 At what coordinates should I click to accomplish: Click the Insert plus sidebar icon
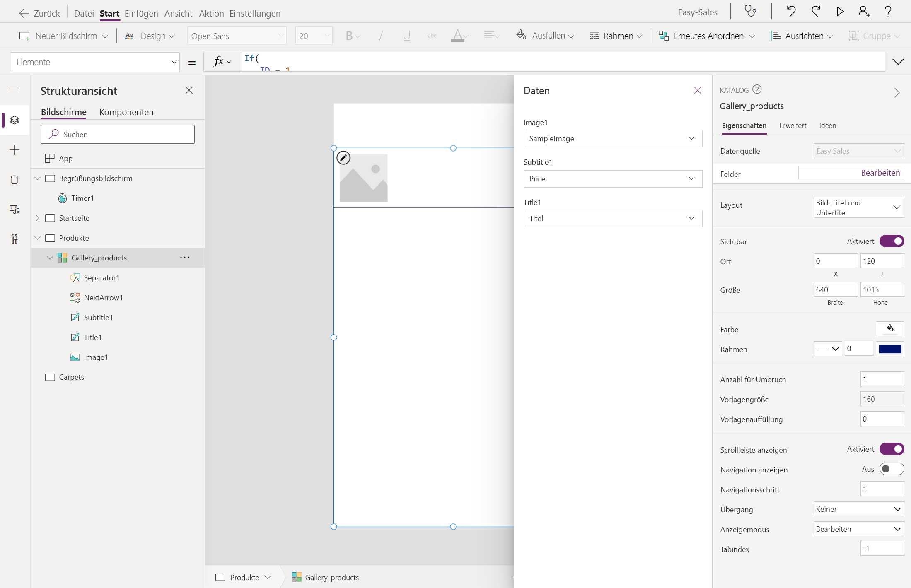[x=14, y=150]
